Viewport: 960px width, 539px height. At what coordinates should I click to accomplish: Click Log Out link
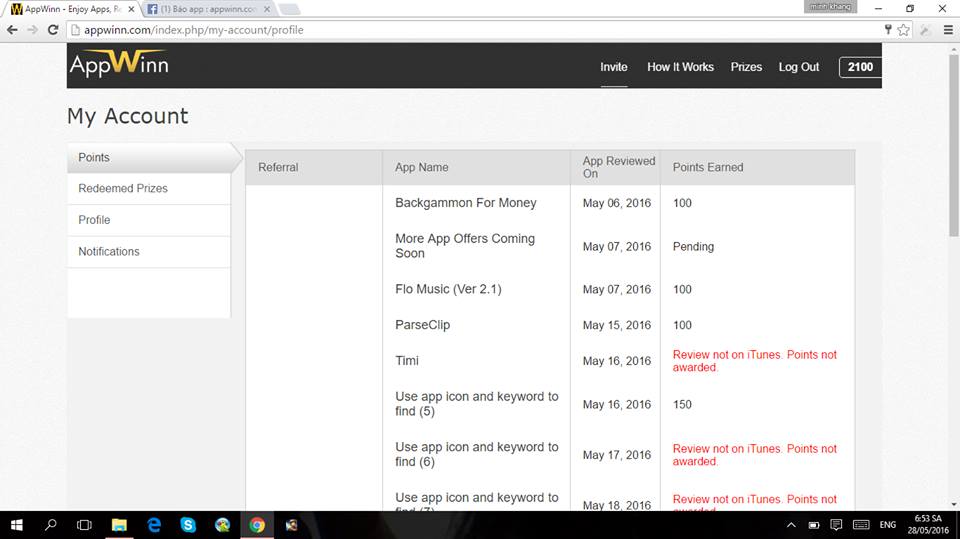(798, 67)
